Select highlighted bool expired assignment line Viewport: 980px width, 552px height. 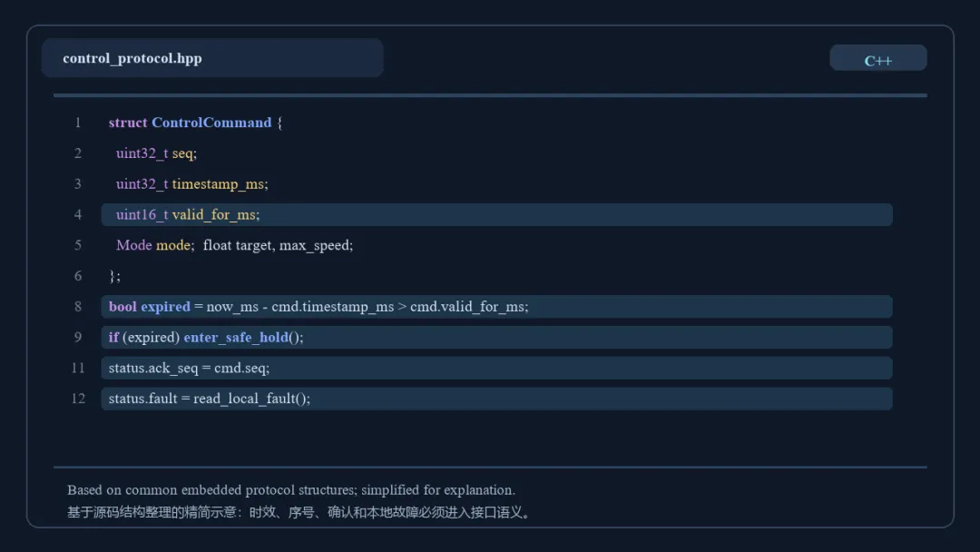[x=497, y=306]
